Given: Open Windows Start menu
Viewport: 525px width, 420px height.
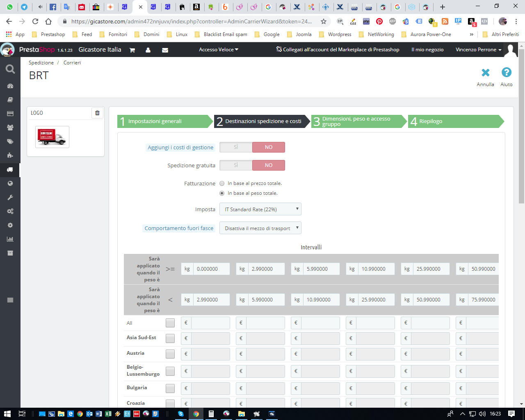Looking at the screenshot, I should point(7,414).
